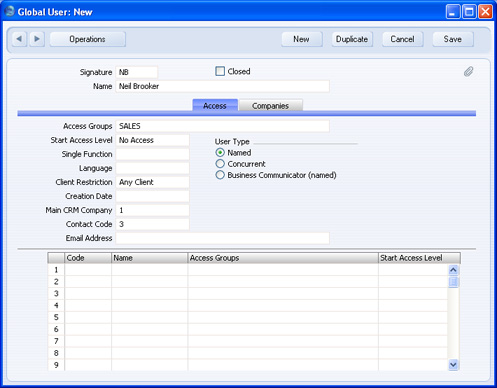Tick the Closed checkbox

(220, 71)
